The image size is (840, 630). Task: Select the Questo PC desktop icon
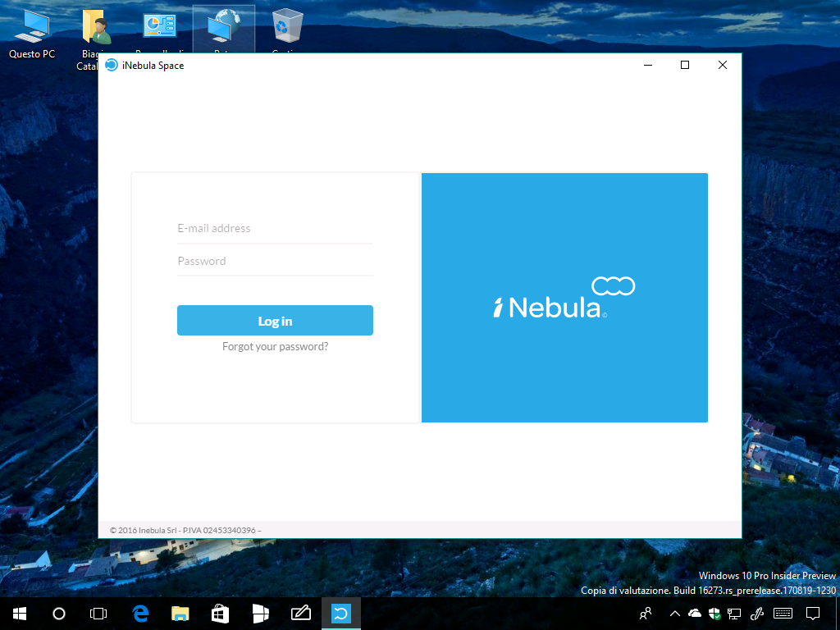pyautogui.click(x=32, y=34)
